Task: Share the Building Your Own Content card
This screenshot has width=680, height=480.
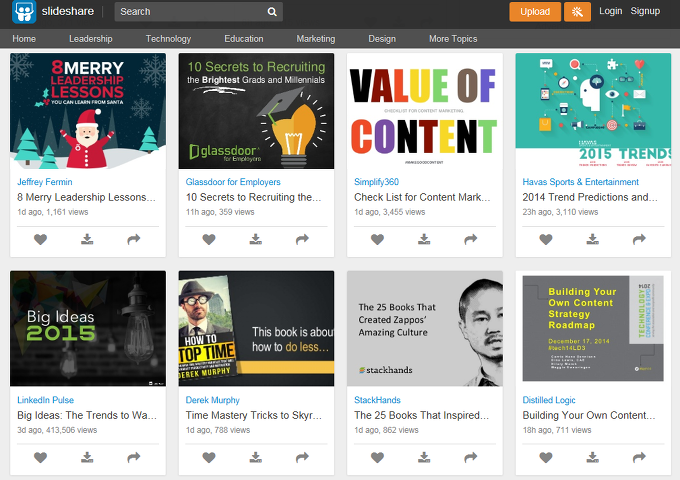Action: [639, 457]
